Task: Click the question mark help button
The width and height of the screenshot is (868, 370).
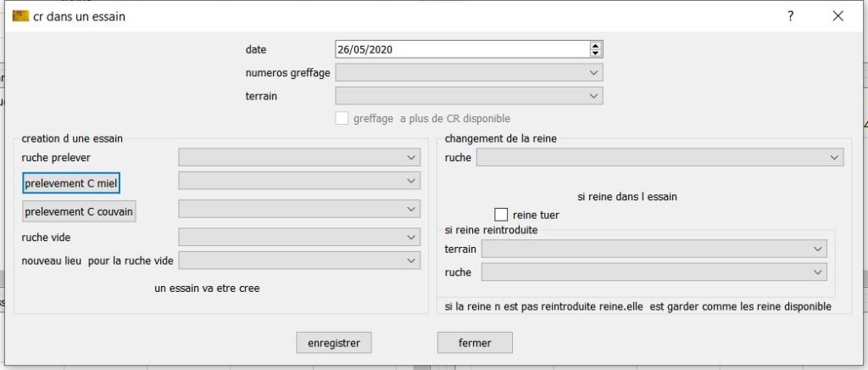Action: pyautogui.click(x=790, y=16)
